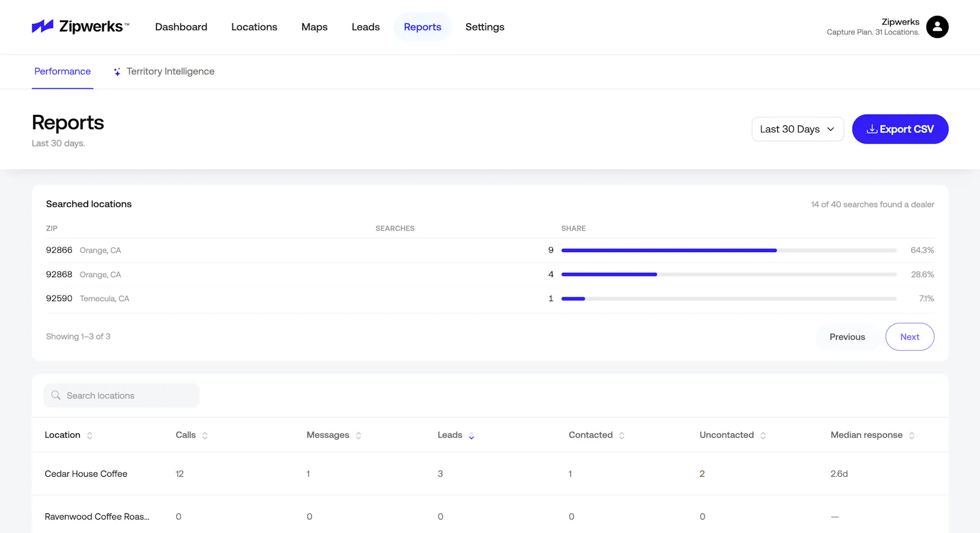
Task: Select the Reports nav item
Action: pos(423,27)
